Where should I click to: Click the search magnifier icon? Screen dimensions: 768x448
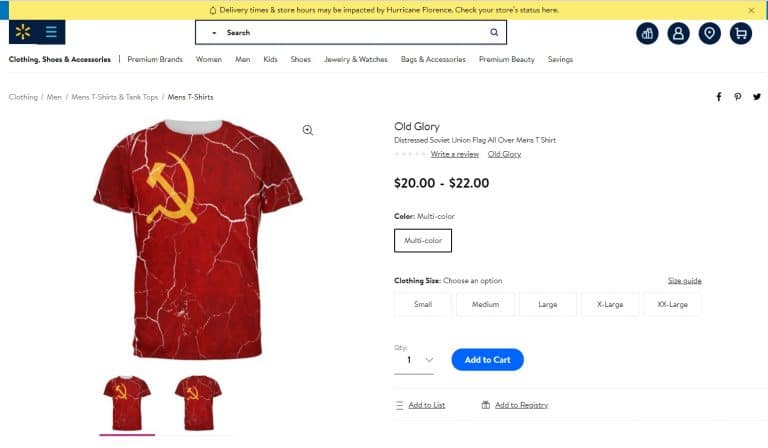click(x=494, y=32)
